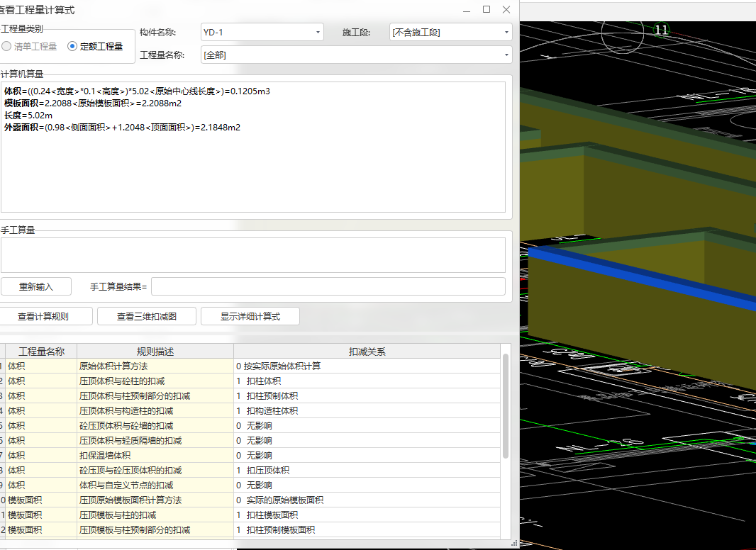The image size is (756, 550).
Task: Select the 压顶模板与柱预制部分的扣减 row
Action: click(250, 529)
